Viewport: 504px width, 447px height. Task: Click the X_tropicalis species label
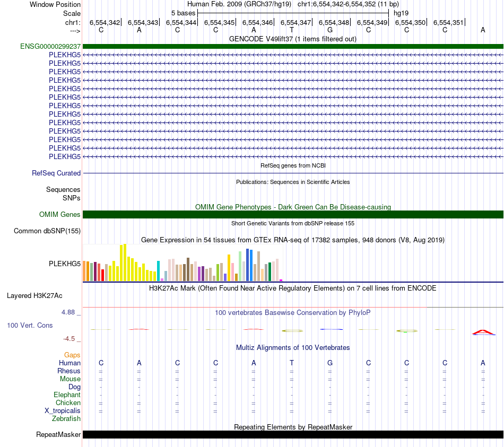point(63,411)
